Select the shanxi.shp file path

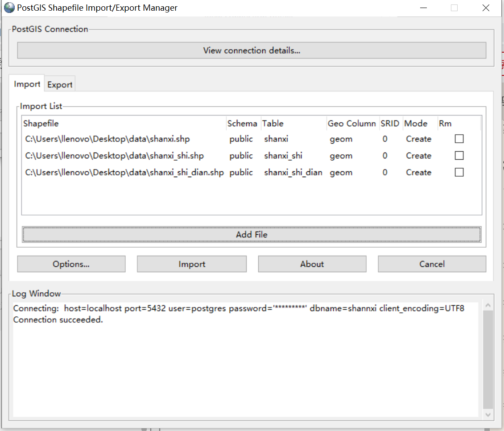[x=107, y=139]
